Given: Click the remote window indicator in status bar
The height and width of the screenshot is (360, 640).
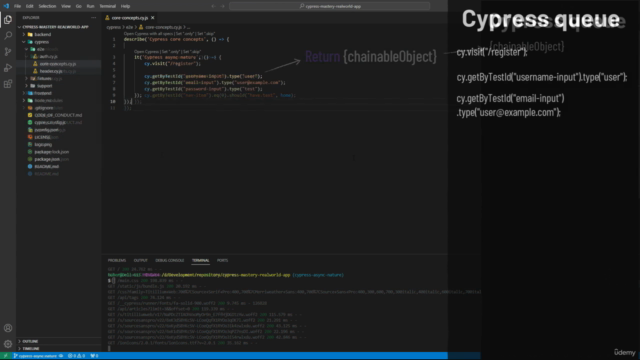Looking at the screenshot, I should [5, 356].
